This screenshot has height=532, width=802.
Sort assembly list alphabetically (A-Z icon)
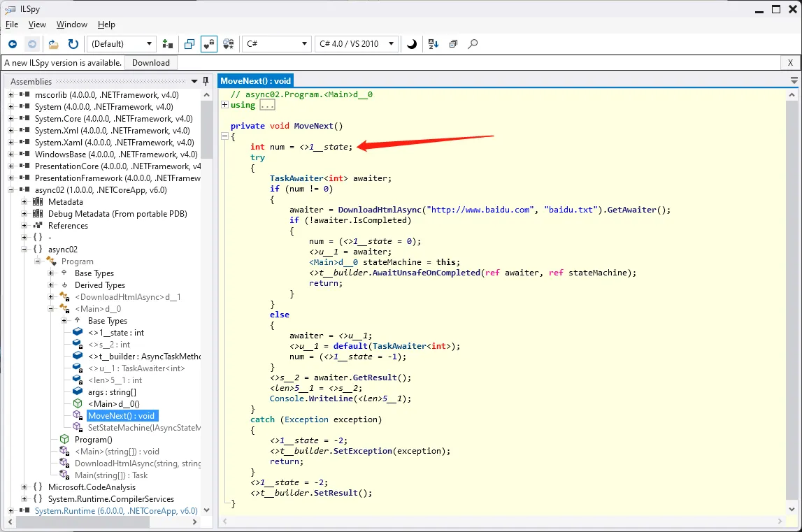pyautogui.click(x=434, y=44)
